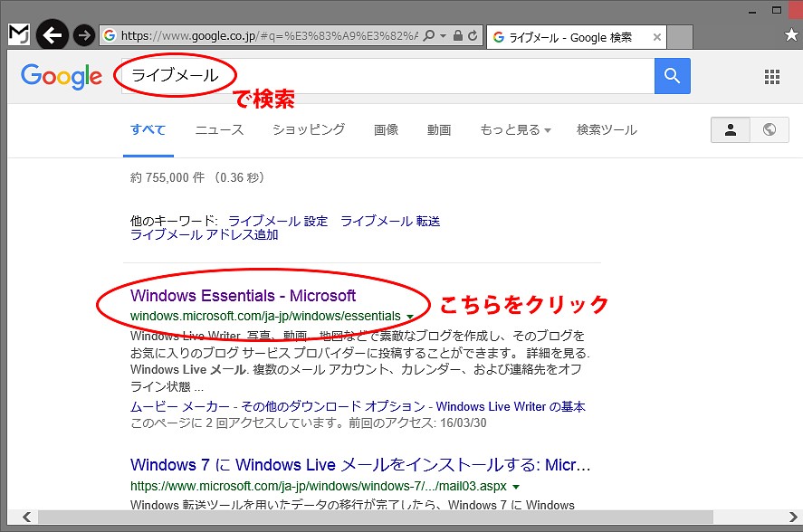
Task: Open the その他のダウンロード オプション sublink
Action: [333, 406]
